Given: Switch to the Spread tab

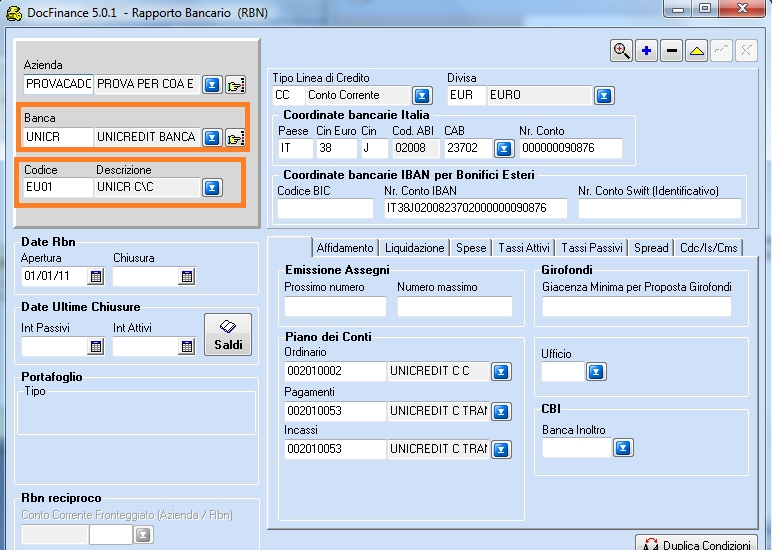Looking at the screenshot, I should coord(651,248).
